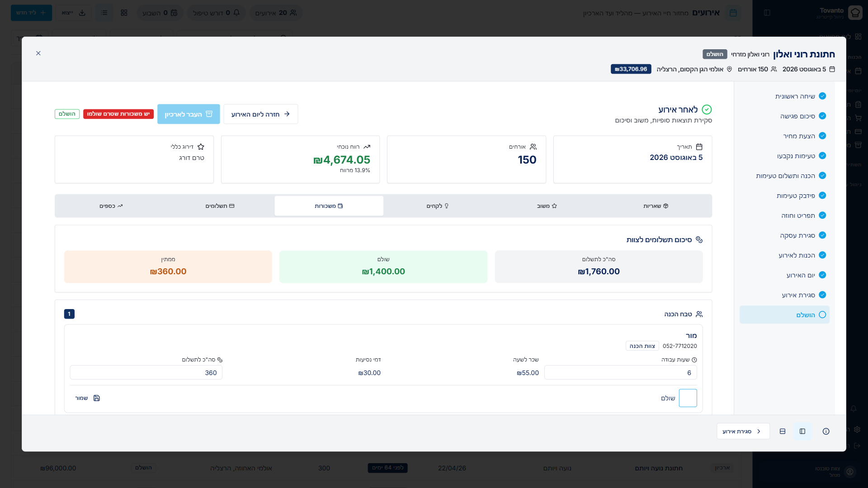Click the clock icon beside שעות עבודה

tap(694, 360)
